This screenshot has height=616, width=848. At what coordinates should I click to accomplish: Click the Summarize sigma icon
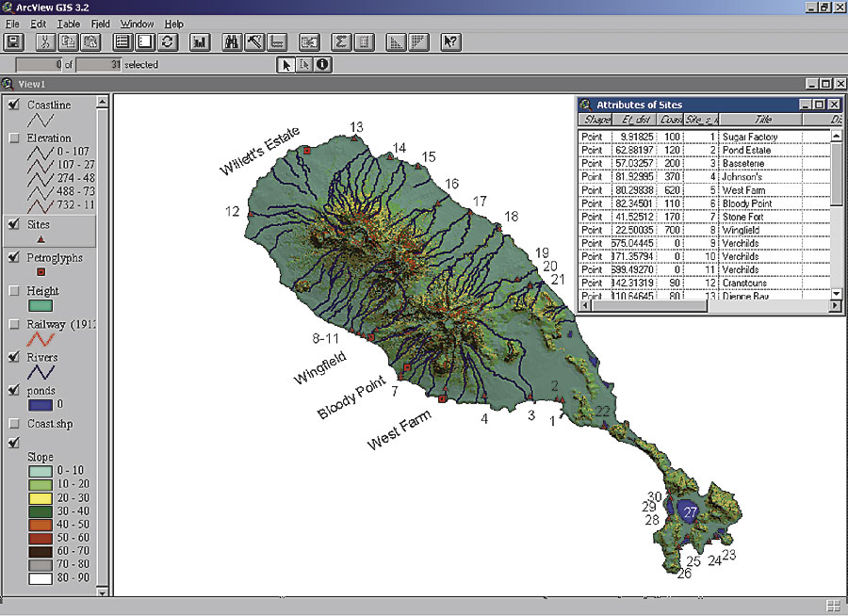tap(342, 41)
